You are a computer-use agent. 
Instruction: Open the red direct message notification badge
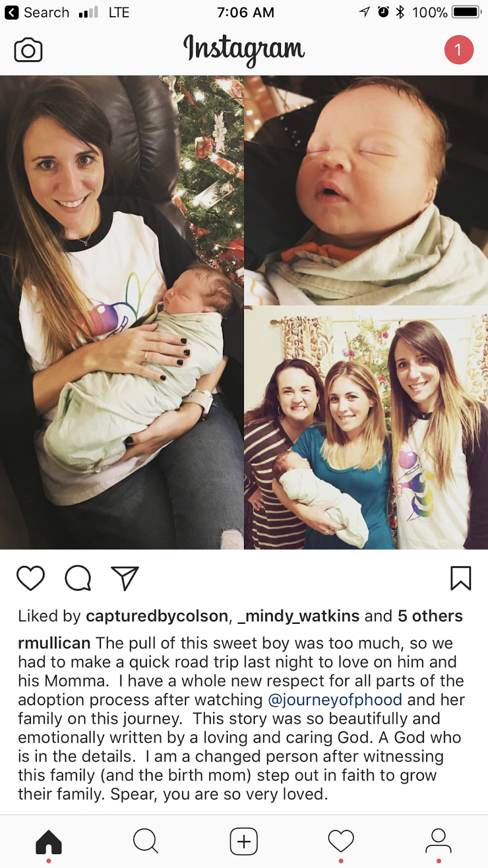(459, 50)
